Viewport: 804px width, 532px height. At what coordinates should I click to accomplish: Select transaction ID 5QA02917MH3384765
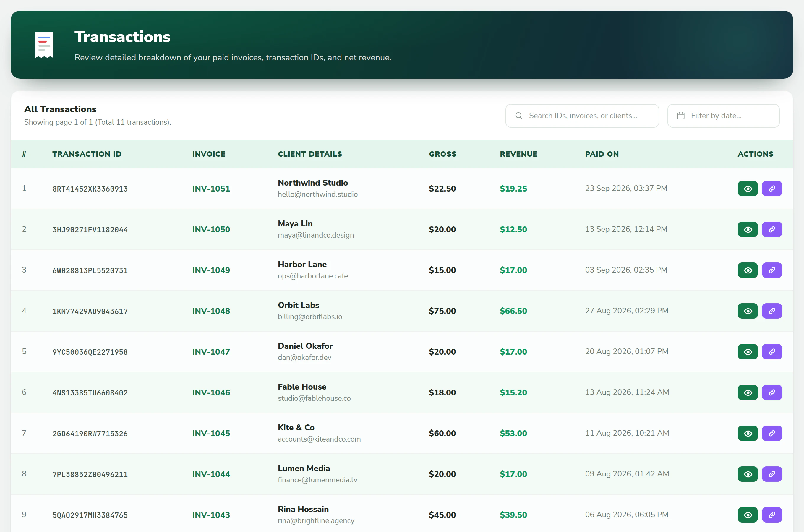pyautogui.click(x=90, y=515)
